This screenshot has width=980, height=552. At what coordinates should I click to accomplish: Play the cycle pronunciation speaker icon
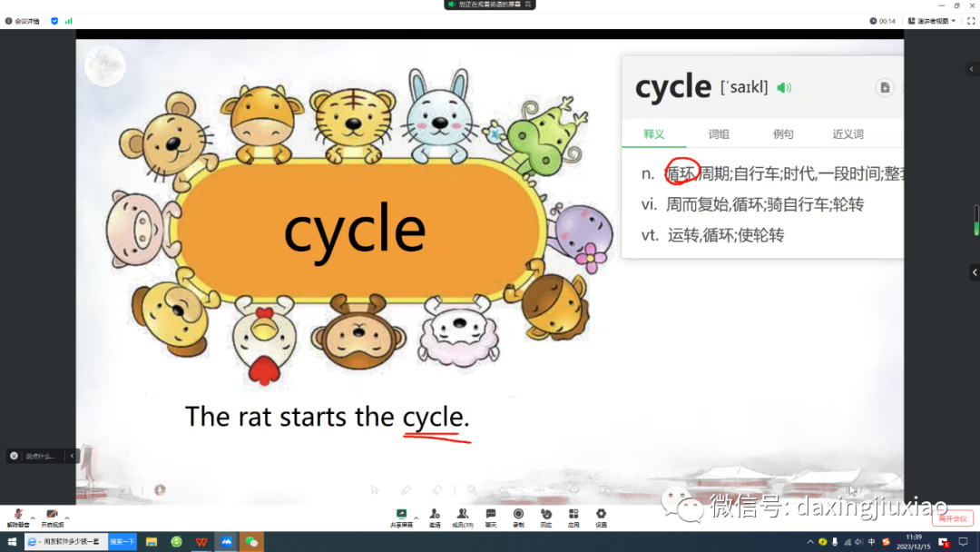(x=784, y=87)
